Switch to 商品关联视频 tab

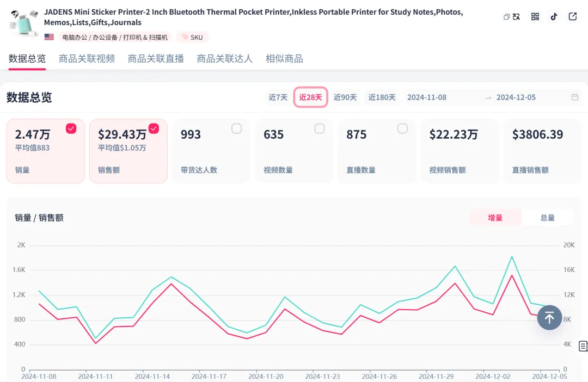tap(87, 59)
